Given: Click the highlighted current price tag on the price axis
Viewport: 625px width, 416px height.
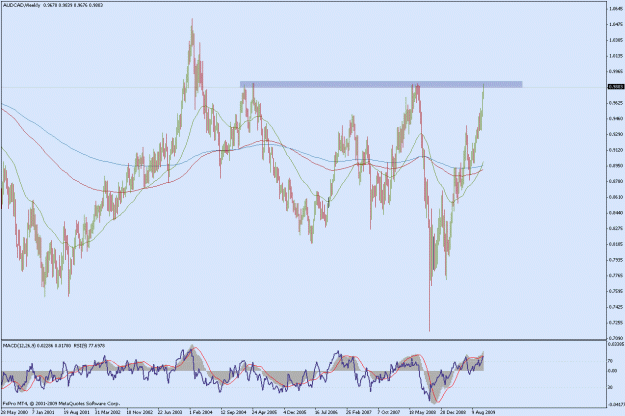Looking at the screenshot, I should (x=616, y=86).
